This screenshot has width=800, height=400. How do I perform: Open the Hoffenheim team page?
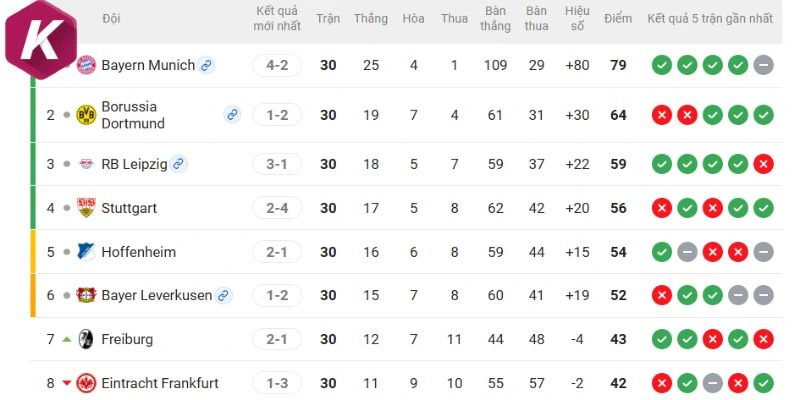[138, 252]
